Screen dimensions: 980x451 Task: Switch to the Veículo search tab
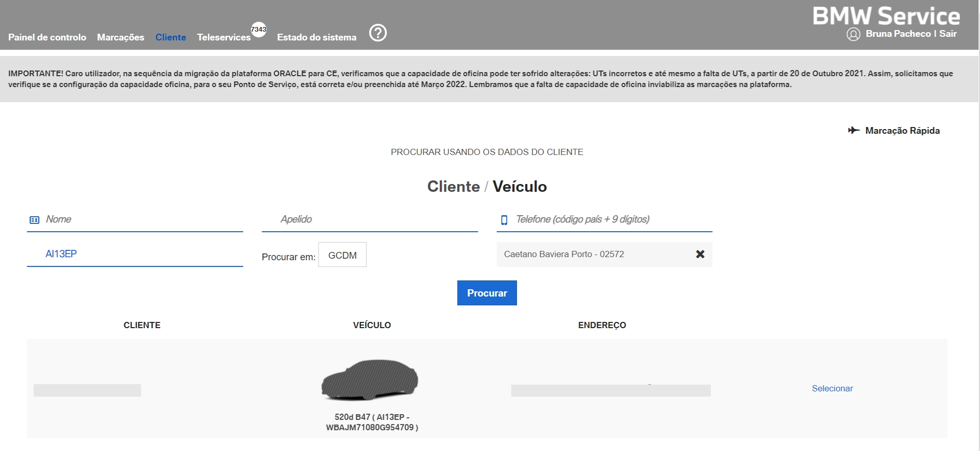pos(520,187)
